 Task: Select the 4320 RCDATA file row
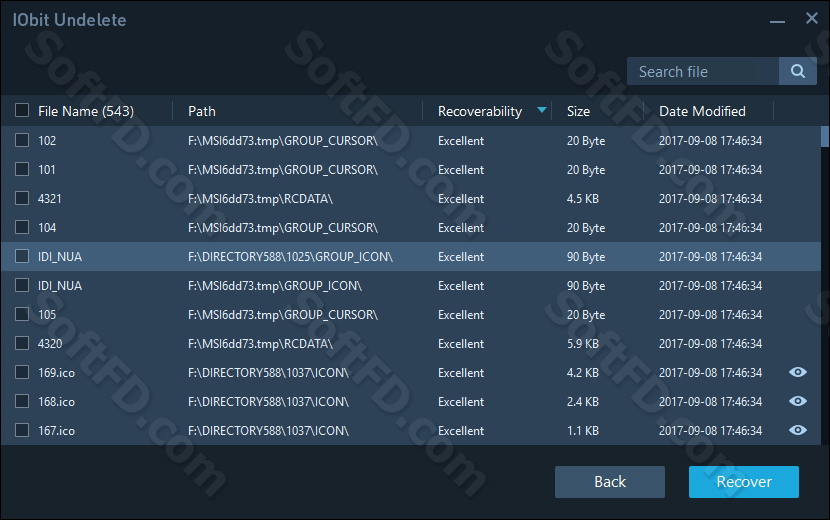point(411,344)
